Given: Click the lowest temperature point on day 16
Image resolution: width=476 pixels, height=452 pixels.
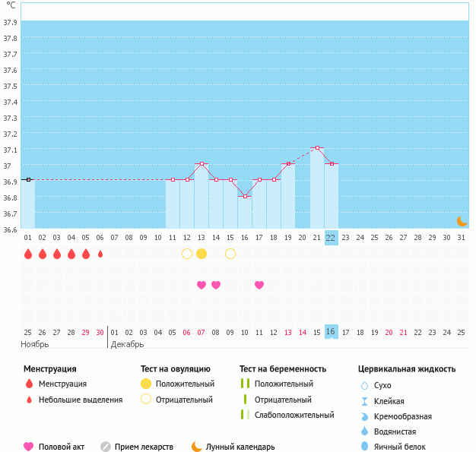Looking at the screenshot, I should (x=245, y=196).
